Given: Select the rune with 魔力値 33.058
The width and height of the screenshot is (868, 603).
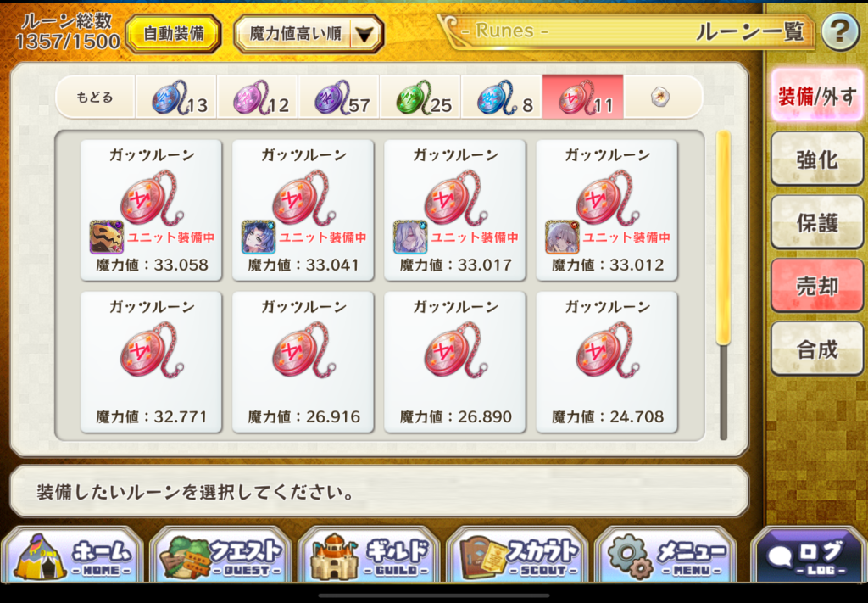Looking at the screenshot, I should (x=151, y=210).
